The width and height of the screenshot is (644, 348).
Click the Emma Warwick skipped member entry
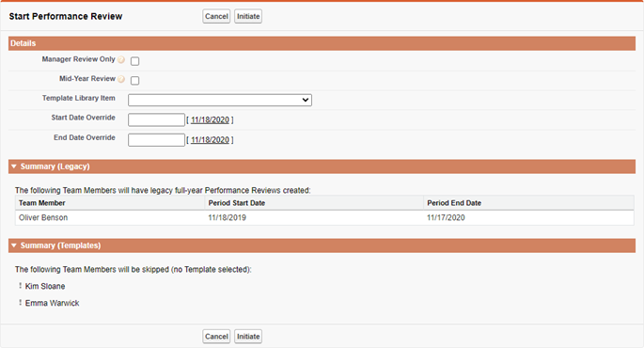click(x=52, y=303)
